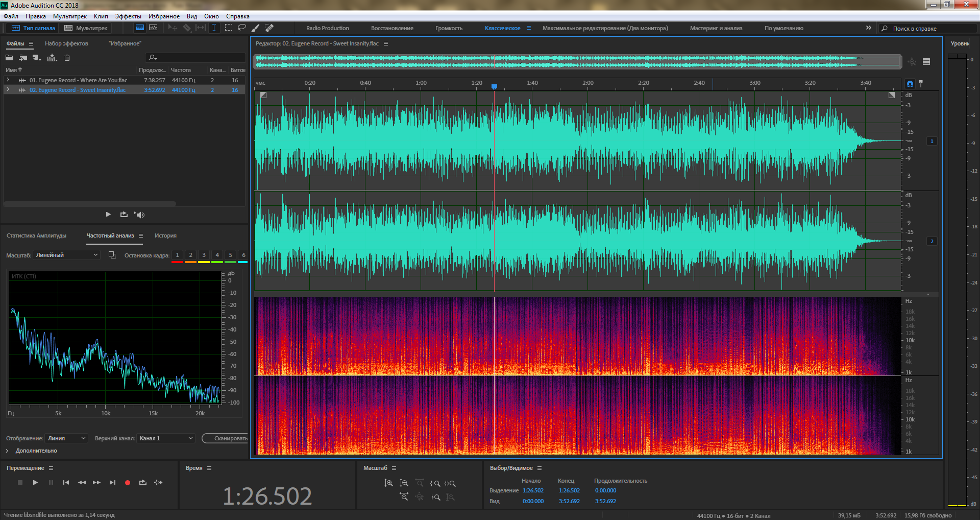Viewport: 980px width, 520px height.
Task: Click the Fast Forward button
Action: pos(96,482)
